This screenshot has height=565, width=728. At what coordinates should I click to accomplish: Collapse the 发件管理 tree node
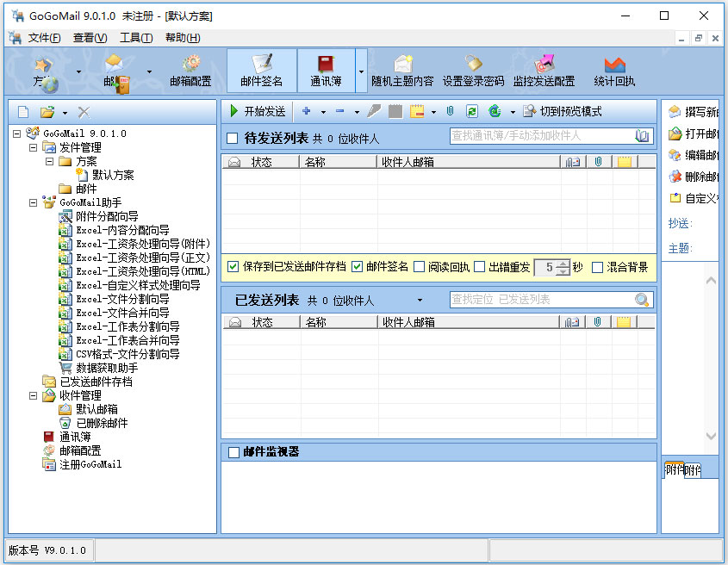point(34,147)
